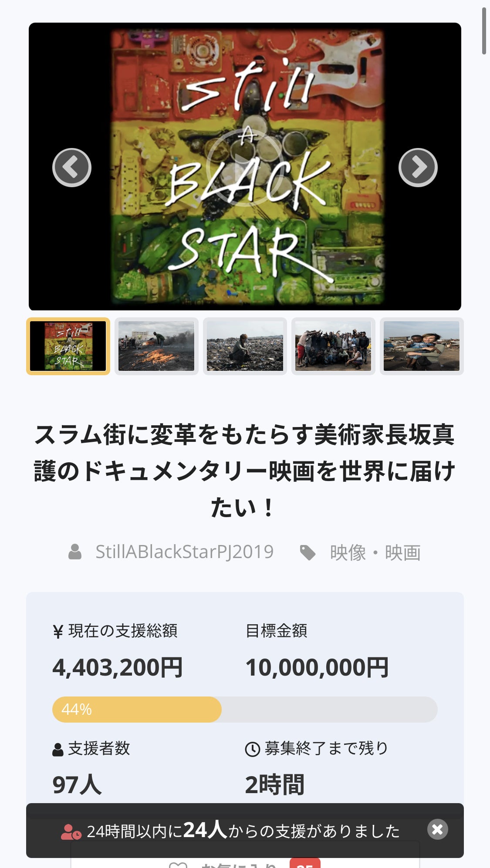Click the red supporter-clock notification icon

pos(71,832)
